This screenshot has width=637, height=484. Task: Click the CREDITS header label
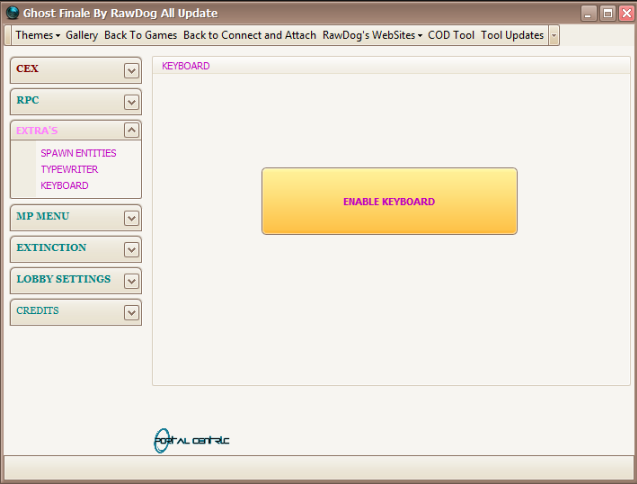[37, 310]
